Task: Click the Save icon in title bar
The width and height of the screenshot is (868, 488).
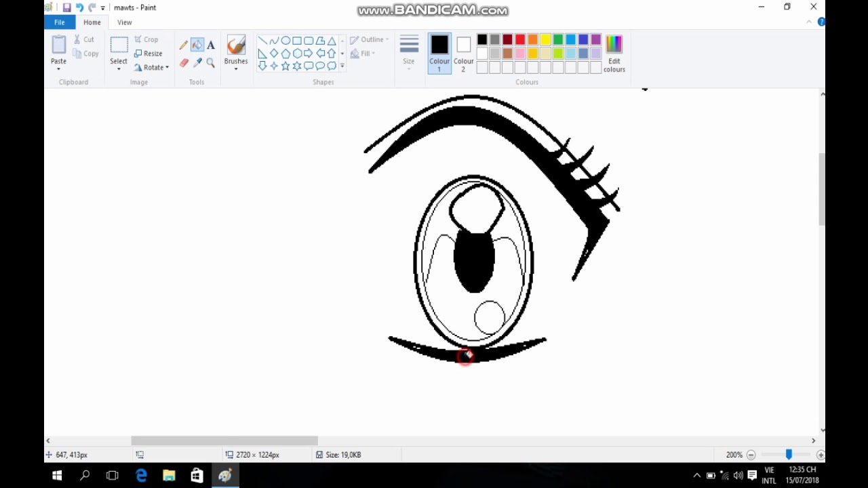Action: (x=66, y=7)
